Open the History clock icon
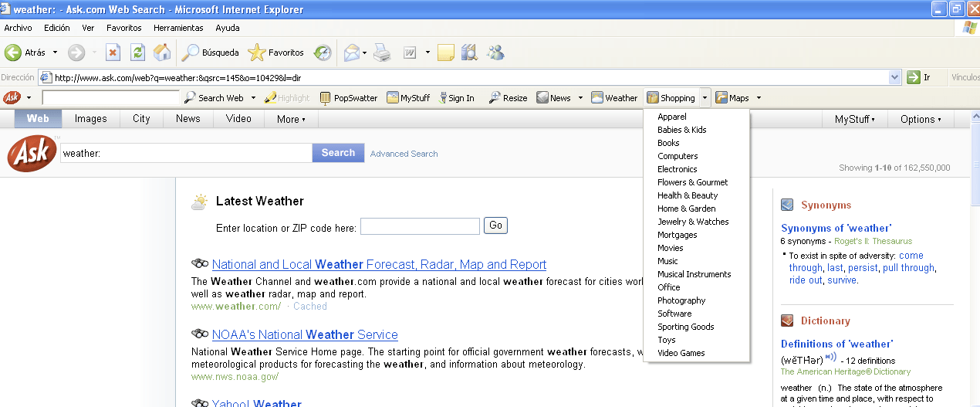980x407 pixels. click(x=323, y=53)
